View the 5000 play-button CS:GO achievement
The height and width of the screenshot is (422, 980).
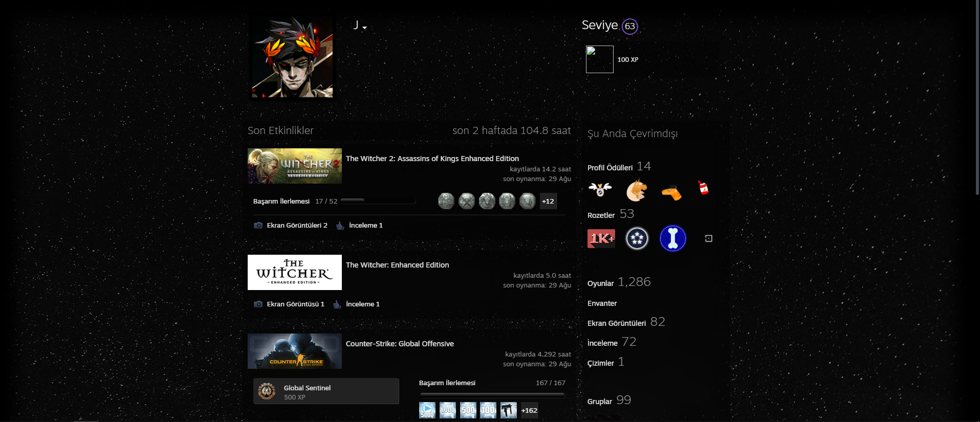[427, 410]
